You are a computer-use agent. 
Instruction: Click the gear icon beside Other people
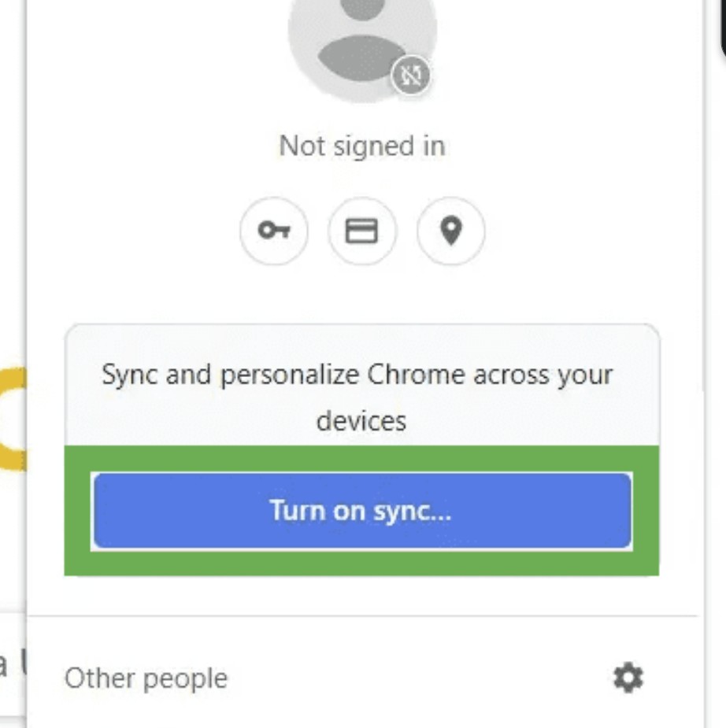pos(628,678)
